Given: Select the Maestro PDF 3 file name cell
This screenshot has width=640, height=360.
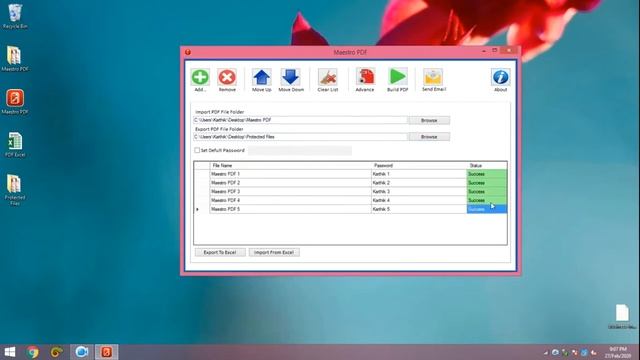Looking at the screenshot, I should click(291, 191).
